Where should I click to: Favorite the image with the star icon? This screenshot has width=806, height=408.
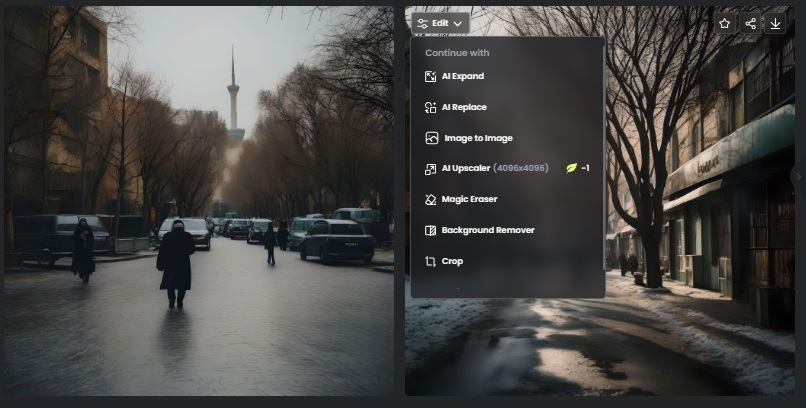pos(724,23)
